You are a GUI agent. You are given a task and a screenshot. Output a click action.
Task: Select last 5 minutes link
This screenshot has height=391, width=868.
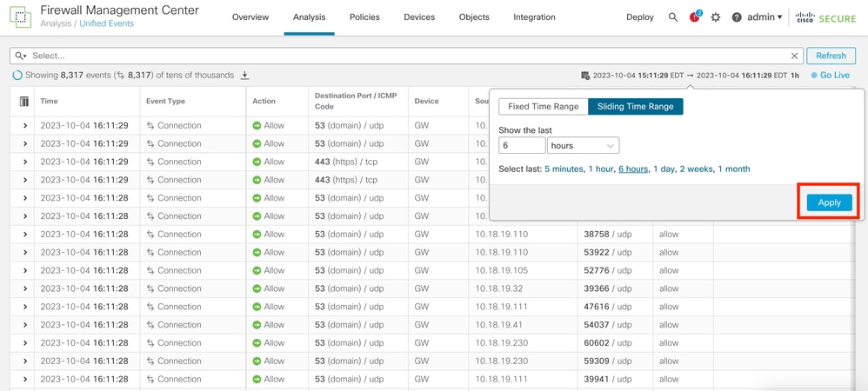pos(564,169)
